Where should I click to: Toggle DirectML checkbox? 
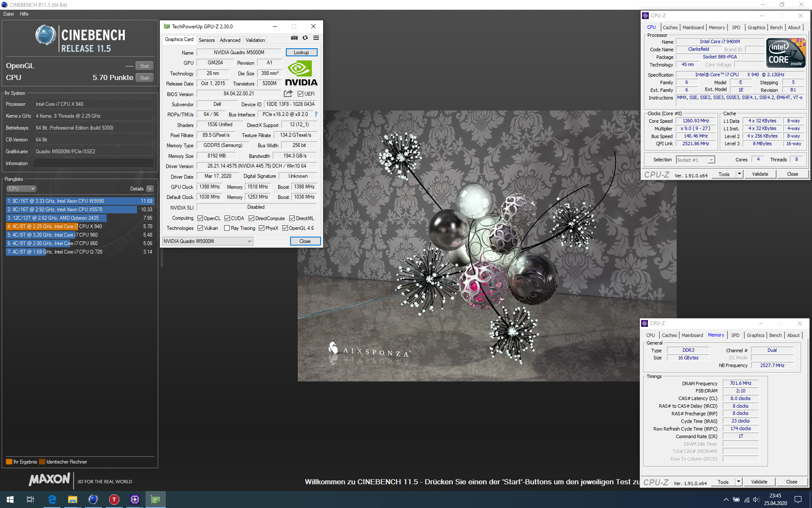[292, 218]
